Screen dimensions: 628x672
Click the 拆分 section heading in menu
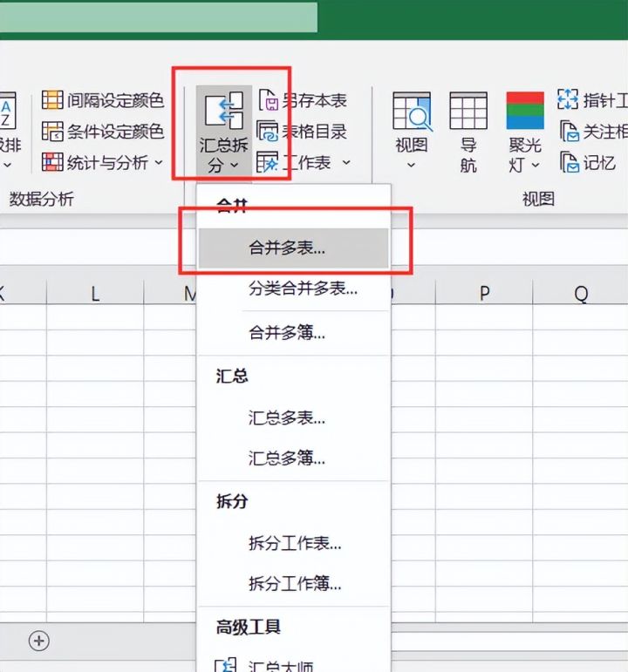(x=232, y=501)
